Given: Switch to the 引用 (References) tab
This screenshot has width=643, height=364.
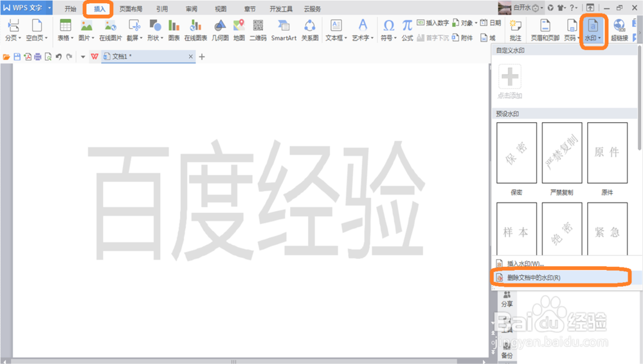Looking at the screenshot, I should tap(162, 8).
